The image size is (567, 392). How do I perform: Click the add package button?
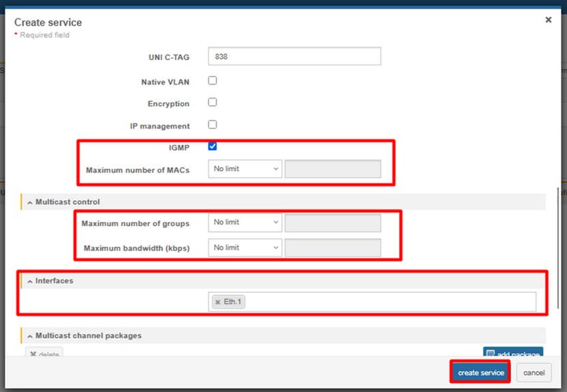pyautogui.click(x=513, y=353)
